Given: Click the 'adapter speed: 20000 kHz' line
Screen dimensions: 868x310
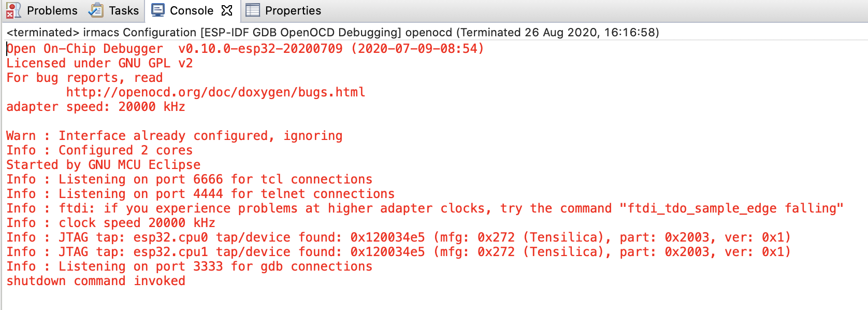Looking at the screenshot, I should (x=95, y=106).
